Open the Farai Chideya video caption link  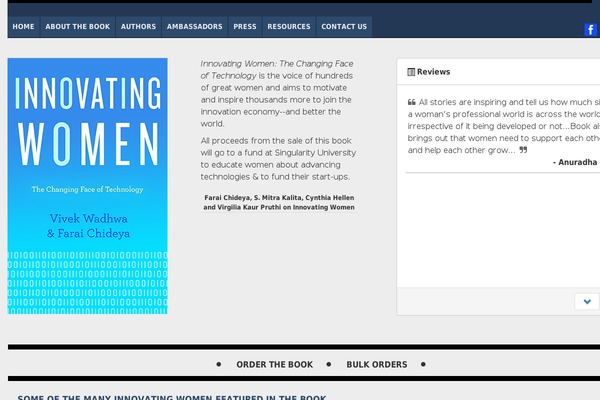coord(279,202)
